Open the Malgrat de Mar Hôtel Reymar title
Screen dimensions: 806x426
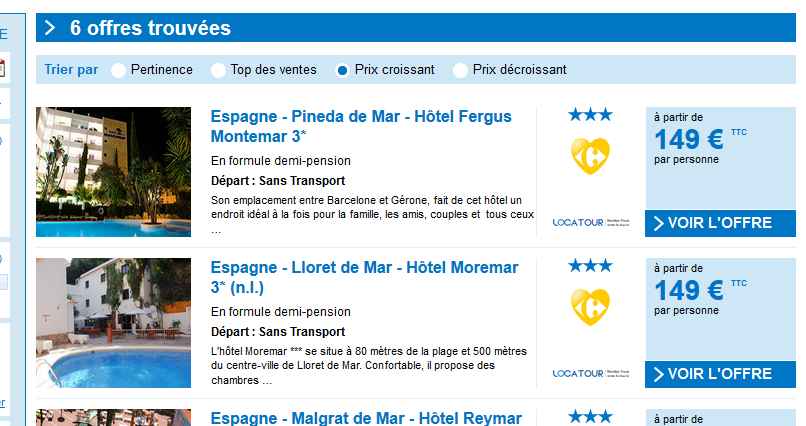point(366,417)
